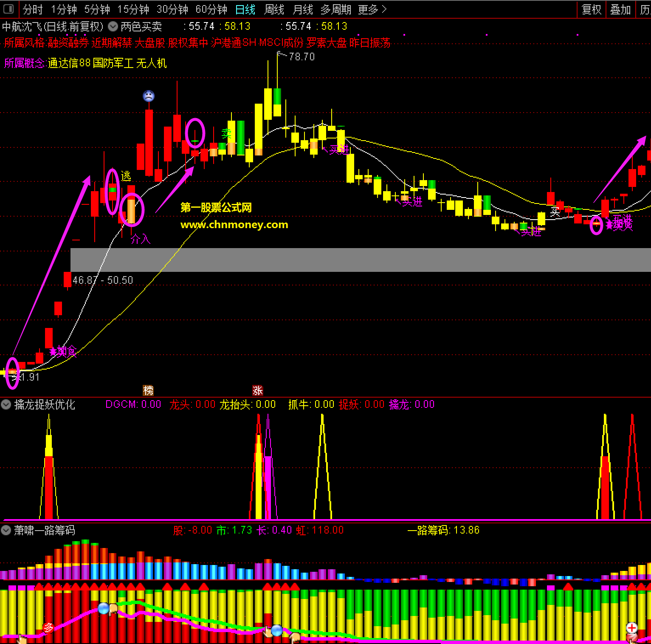Click the 市: 1.73 value

pos(234,530)
